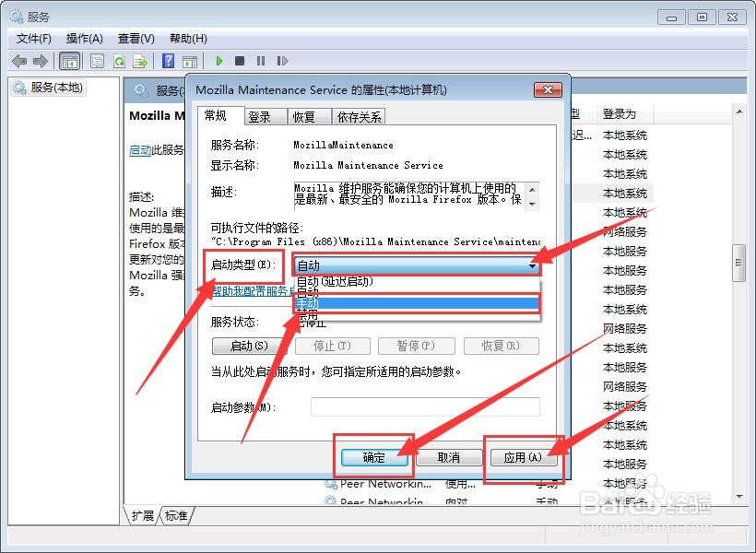Screen dimensions: 756x553
Task: Click the 应用(A) button
Action: click(524, 457)
